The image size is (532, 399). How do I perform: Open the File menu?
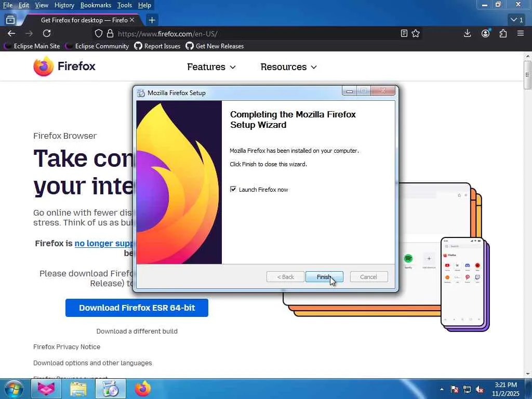tap(7, 5)
